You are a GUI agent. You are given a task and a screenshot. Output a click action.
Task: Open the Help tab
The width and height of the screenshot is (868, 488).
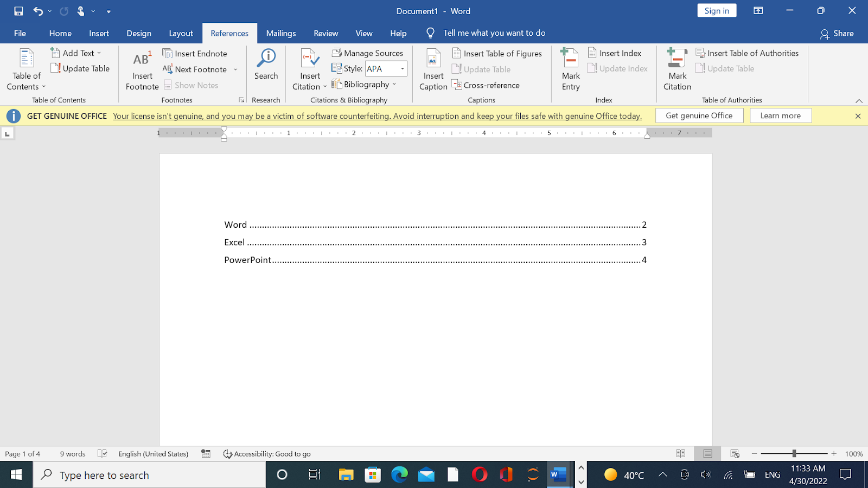click(398, 33)
